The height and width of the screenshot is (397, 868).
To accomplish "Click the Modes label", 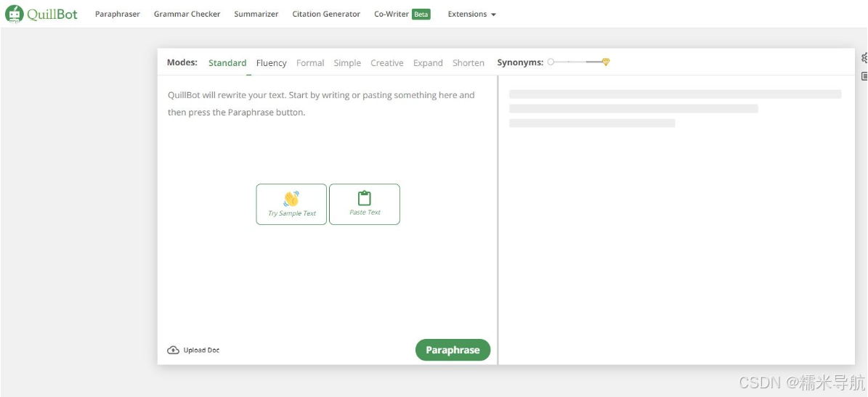I will [182, 62].
